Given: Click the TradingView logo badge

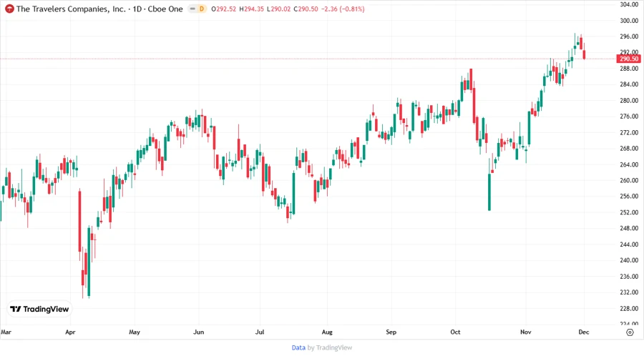Looking at the screenshot, I should [39, 309].
